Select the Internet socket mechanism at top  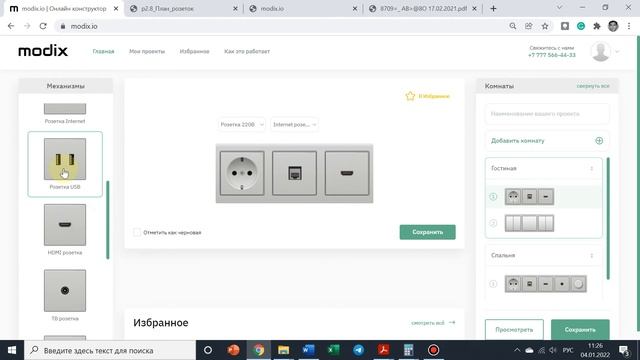point(65,109)
